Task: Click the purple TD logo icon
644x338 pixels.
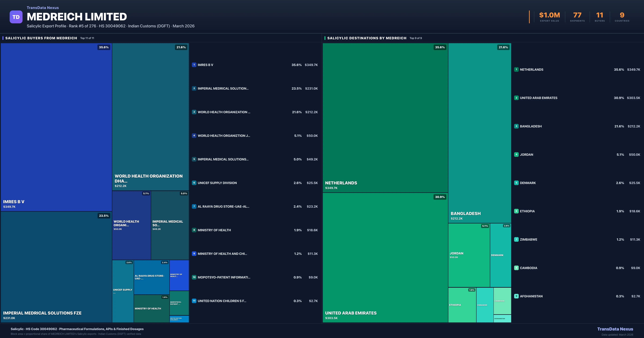Action: point(16,17)
